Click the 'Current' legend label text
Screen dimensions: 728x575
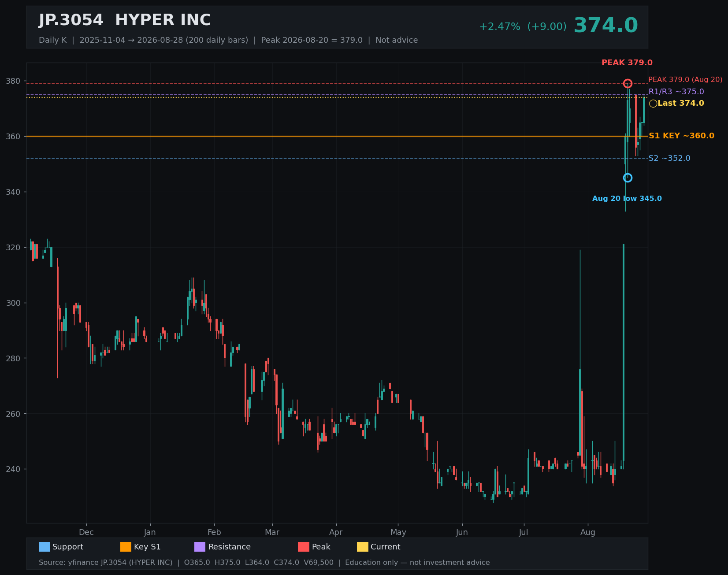point(386,547)
